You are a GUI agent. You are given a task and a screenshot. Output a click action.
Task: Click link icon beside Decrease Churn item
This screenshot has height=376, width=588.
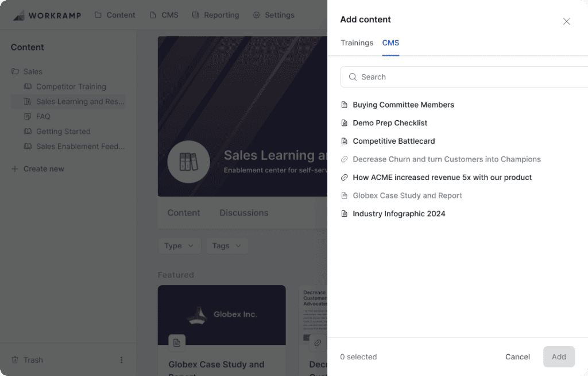pyautogui.click(x=345, y=159)
